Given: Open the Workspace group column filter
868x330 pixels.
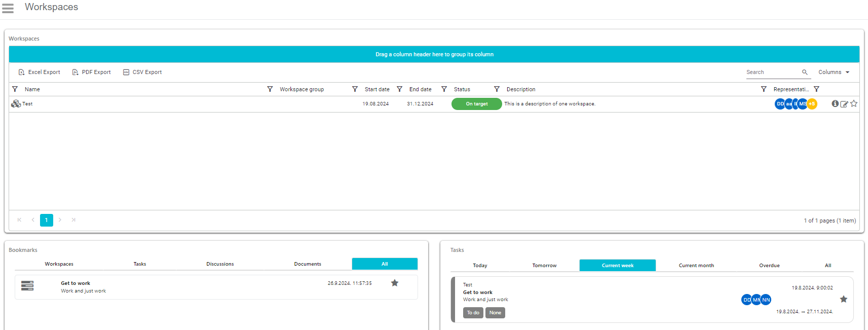Looking at the screenshot, I should tap(270, 89).
